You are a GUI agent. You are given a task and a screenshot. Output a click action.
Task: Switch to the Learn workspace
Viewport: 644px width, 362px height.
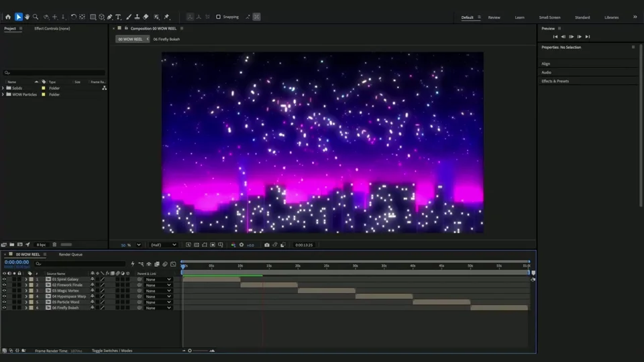click(x=519, y=17)
